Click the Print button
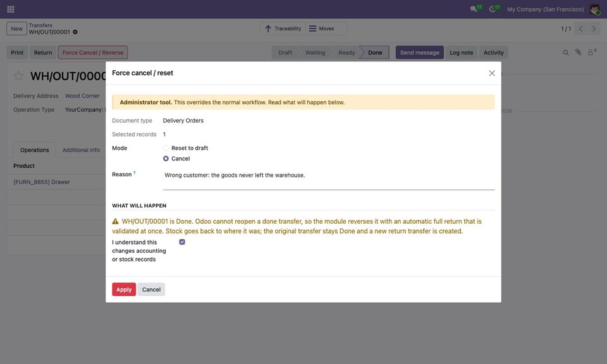Image resolution: width=607 pixels, height=364 pixels. [17, 52]
